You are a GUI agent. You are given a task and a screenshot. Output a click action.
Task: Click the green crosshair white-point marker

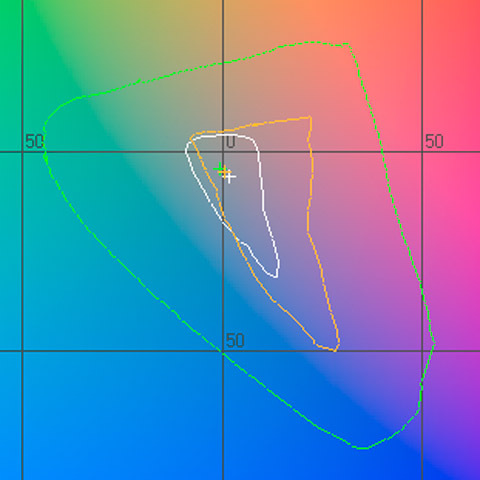tap(219, 169)
